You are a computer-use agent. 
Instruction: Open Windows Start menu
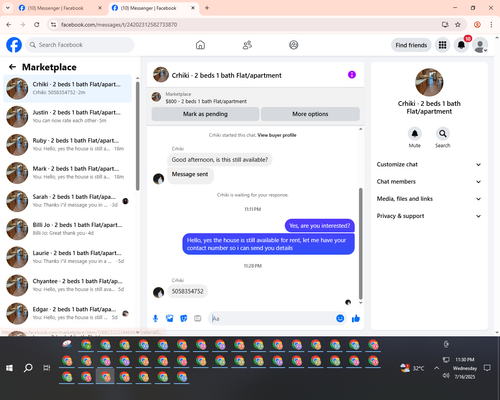(9, 368)
